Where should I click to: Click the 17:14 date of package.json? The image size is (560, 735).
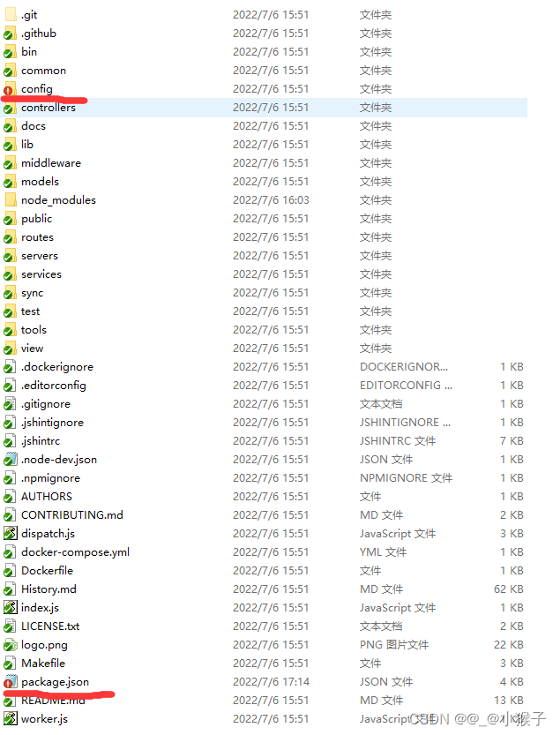tap(271, 681)
